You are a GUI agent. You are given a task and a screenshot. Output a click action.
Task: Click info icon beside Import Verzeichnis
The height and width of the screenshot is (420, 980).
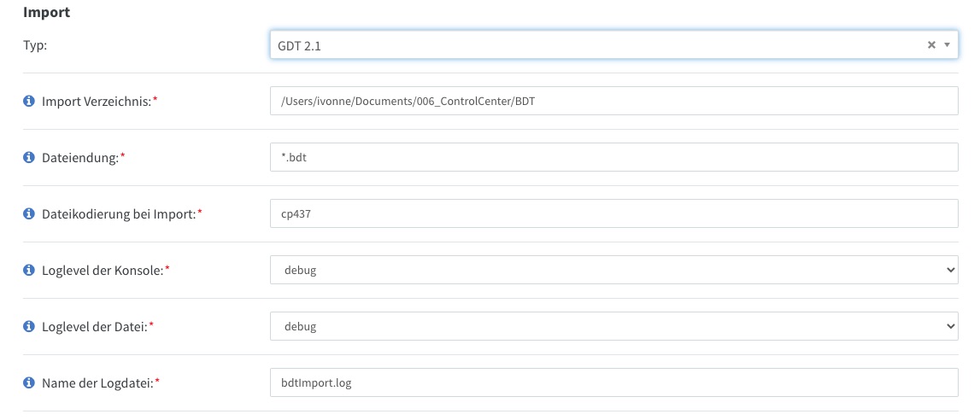(28, 101)
